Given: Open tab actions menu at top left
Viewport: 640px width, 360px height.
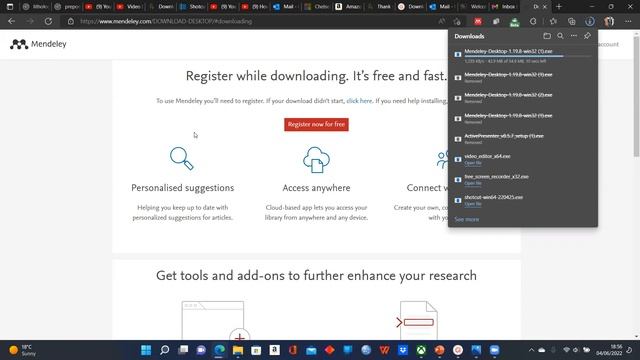Looking at the screenshot, I should pos(10,7).
